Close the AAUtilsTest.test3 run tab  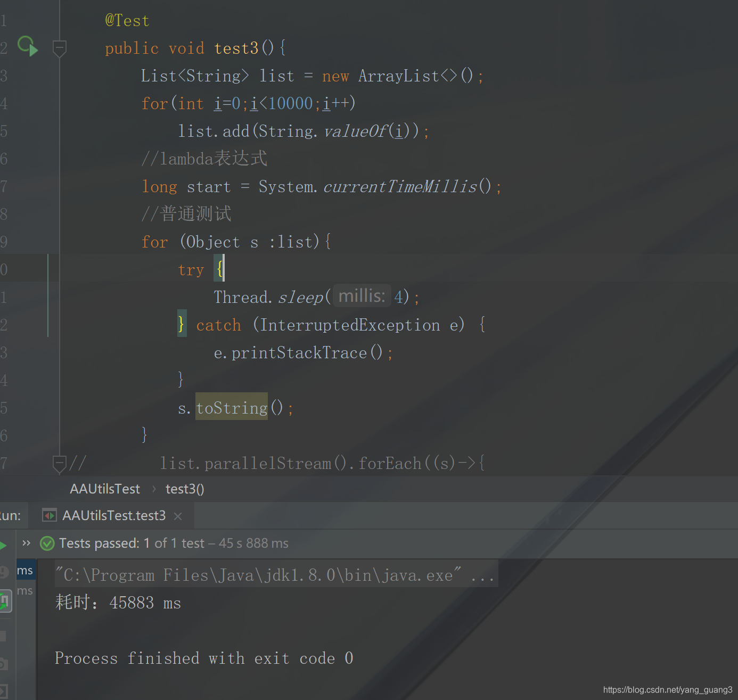178,516
